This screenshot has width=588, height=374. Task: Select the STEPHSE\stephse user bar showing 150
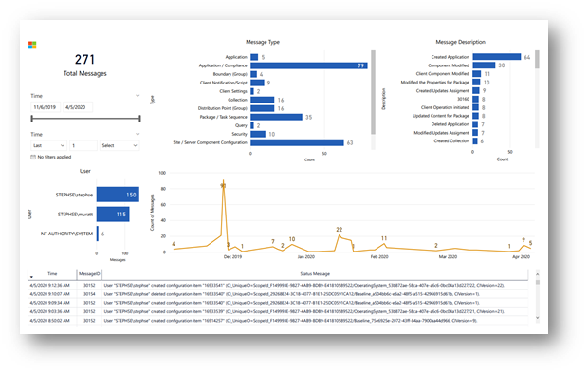pos(118,195)
